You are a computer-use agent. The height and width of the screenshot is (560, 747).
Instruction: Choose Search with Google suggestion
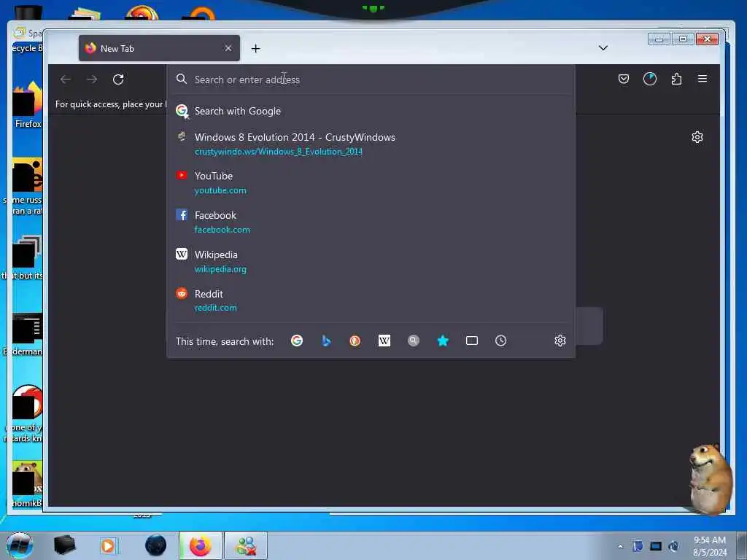coord(371,111)
